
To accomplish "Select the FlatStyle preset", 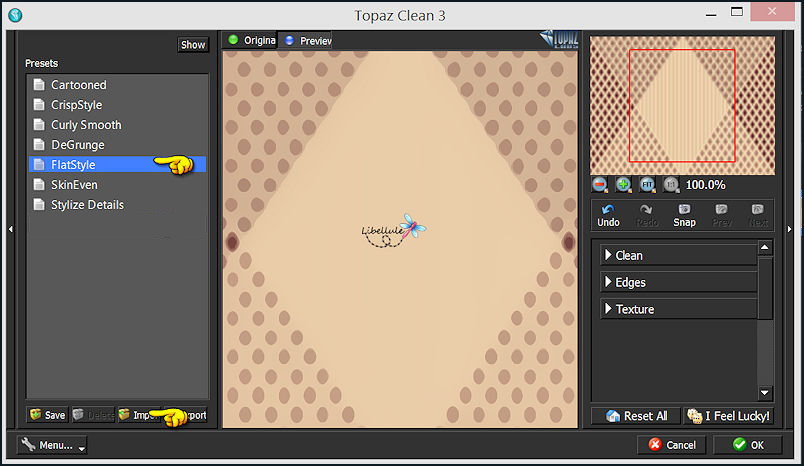I will coord(117,165).
